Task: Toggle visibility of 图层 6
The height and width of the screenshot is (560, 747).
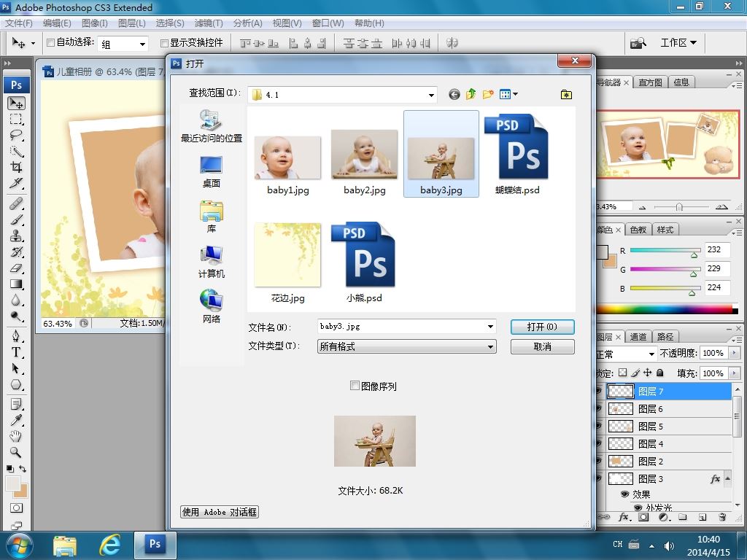Action: (600, 408)
